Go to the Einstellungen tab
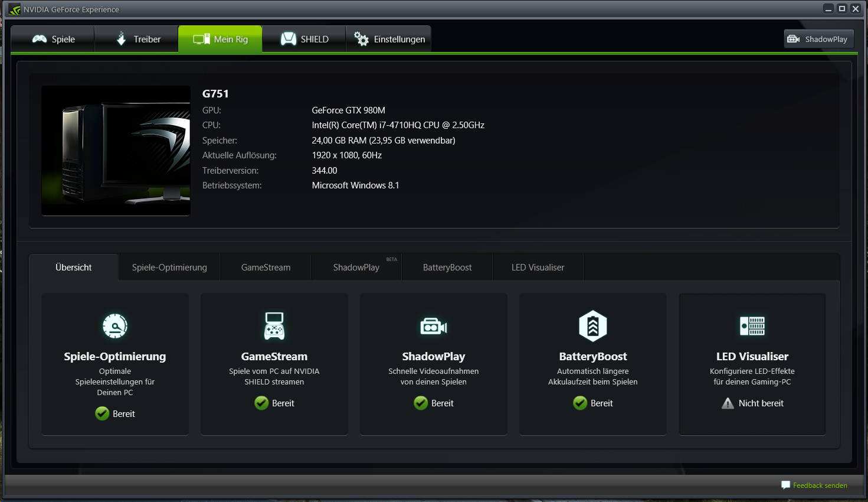 pyautogui.click(x=388, y=39)
